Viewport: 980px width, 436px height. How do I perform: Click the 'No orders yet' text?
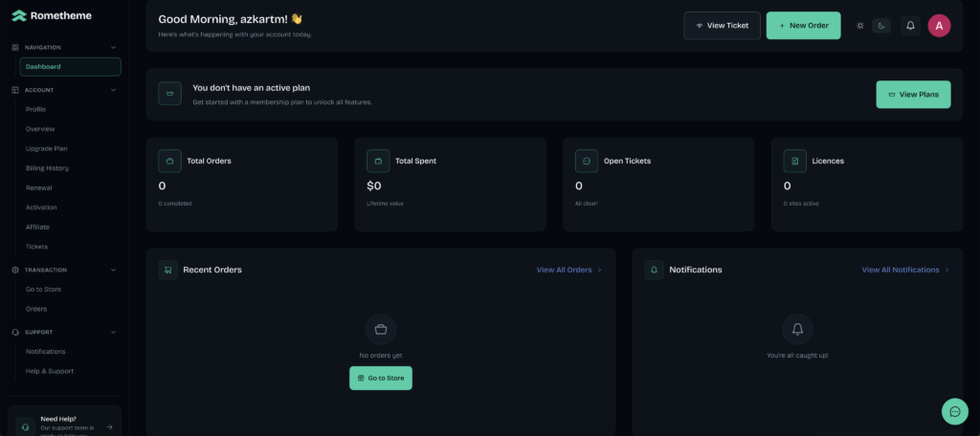(x=381, y=356)
